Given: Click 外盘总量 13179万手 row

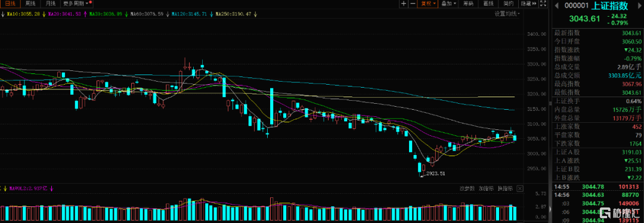Looking at the screenshot, I should click(x=597, y=118).
